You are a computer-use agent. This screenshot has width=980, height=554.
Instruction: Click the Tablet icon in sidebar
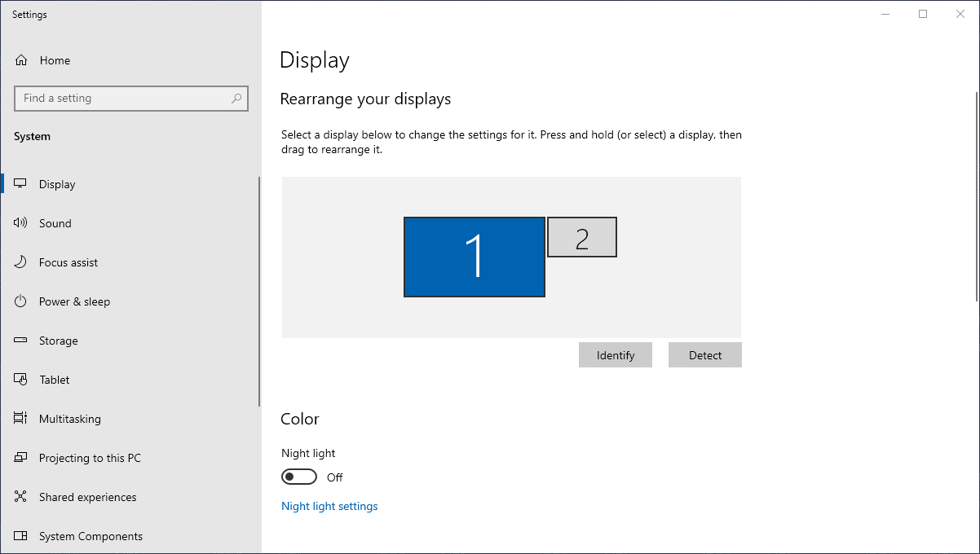[x=21, y=380]
